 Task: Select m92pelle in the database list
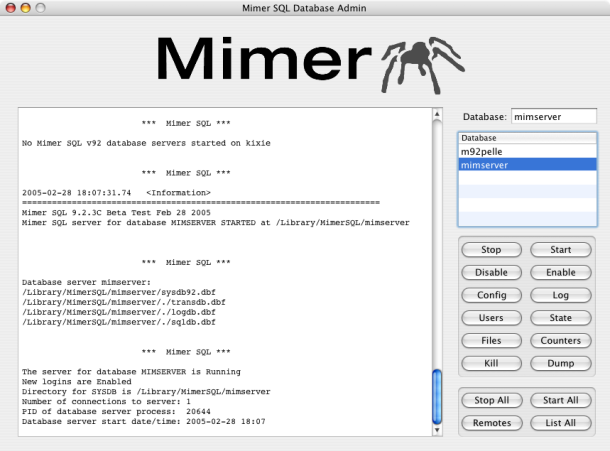click(x=528, y=151)
